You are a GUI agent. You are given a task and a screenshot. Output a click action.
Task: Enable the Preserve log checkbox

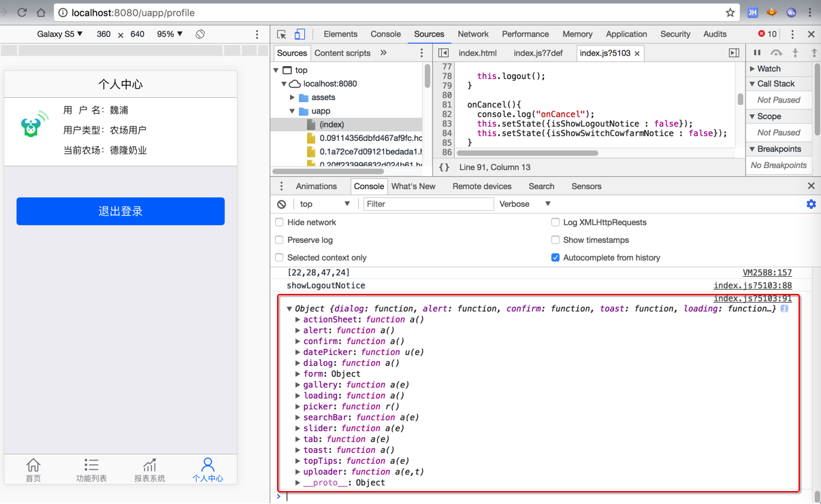click(279, 240)
